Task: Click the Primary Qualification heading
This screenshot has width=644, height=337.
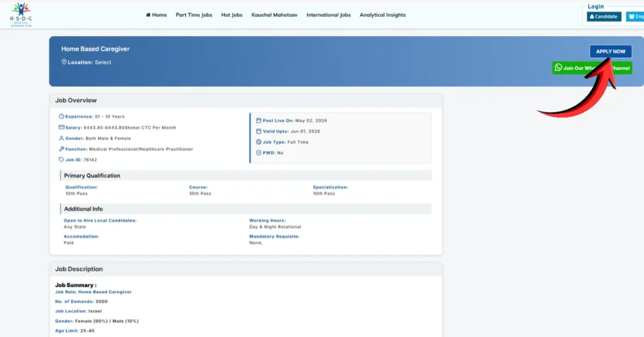Action: [x=92, y=175]
